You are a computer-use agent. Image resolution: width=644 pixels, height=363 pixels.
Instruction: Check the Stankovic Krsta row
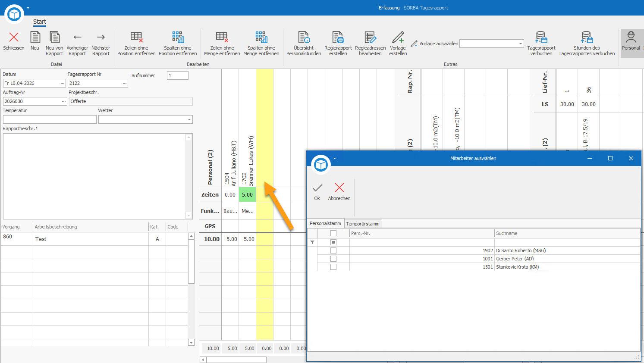tap(333, 267)
